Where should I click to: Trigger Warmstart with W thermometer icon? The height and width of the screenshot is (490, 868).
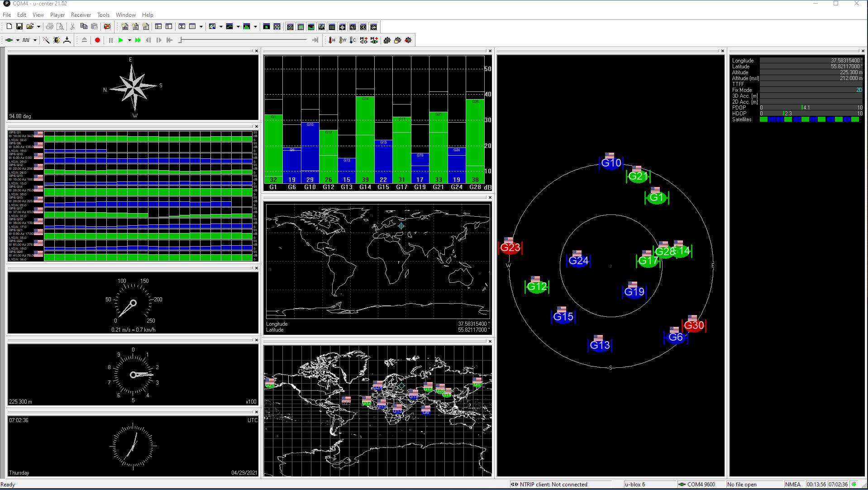point(343,40)
